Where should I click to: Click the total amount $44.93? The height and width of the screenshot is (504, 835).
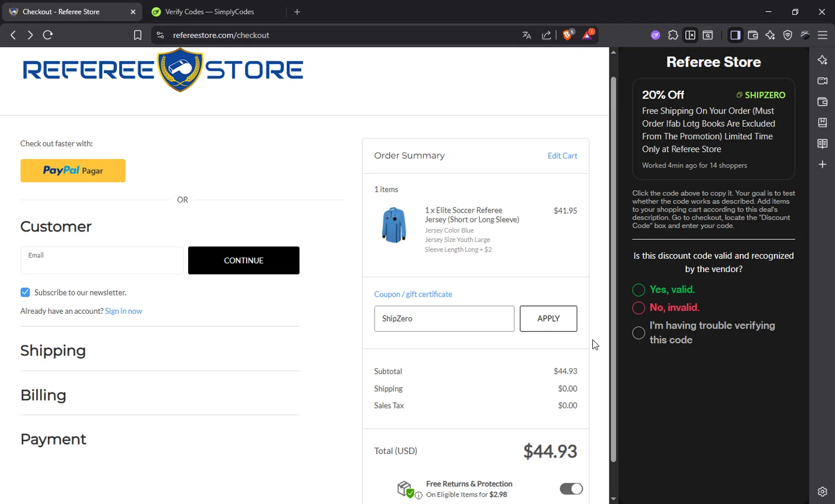[x=550, y=451]
